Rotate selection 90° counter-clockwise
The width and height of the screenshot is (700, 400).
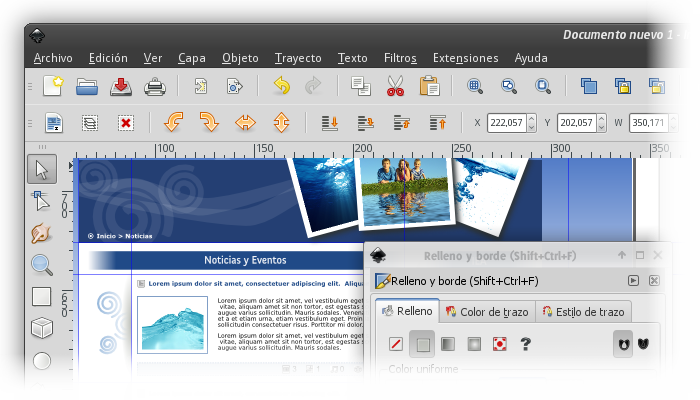click(173, 122)
